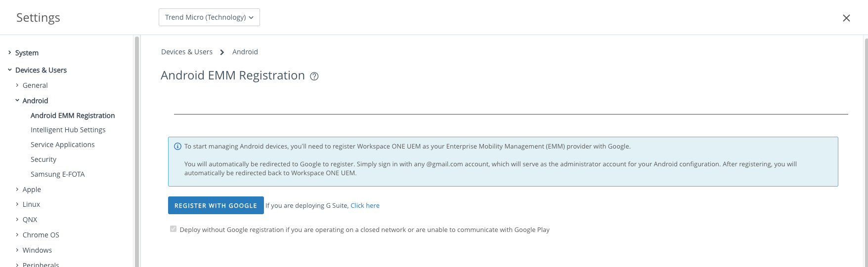Expand the System section

(9, 53)
